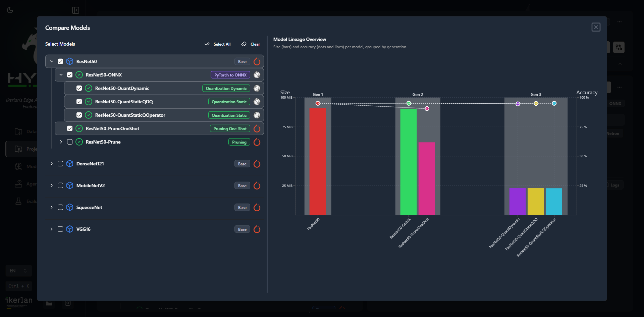Click the purple ResNet50-QuantDynamic size bar
The image size is (644, 317).
coord(518,202)
